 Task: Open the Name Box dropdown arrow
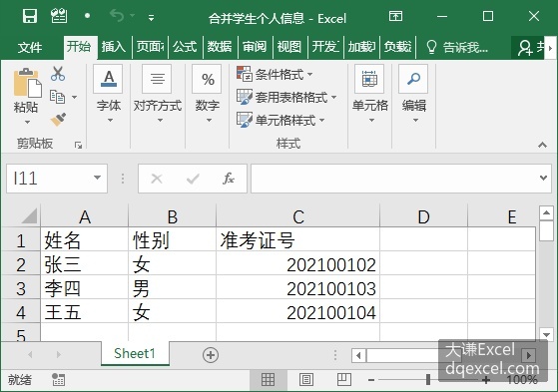click(x=97, y=178)
